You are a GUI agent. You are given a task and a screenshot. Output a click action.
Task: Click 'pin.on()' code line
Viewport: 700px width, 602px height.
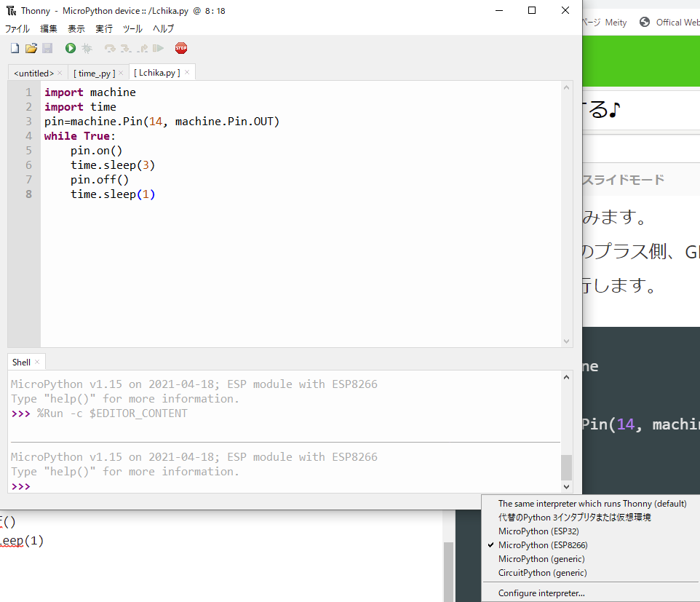[96, 151]
